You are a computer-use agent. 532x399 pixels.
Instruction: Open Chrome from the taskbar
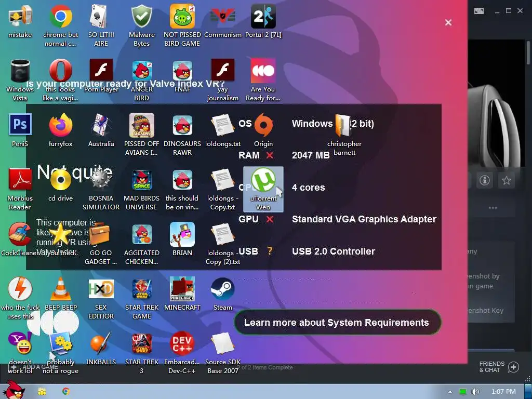coord(66,391)
